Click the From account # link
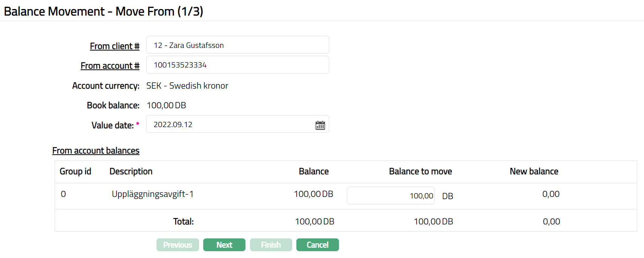644x258 pixels. pyautogui.click(x=110, y=66)
